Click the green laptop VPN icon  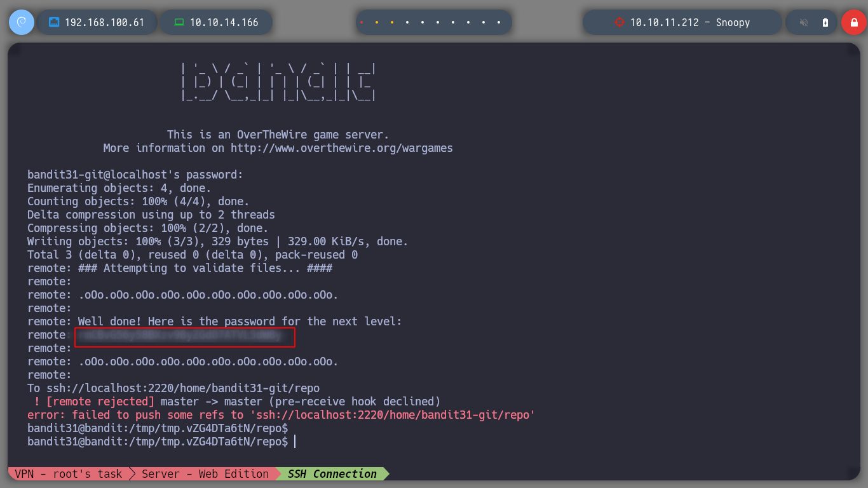(179, 22)
